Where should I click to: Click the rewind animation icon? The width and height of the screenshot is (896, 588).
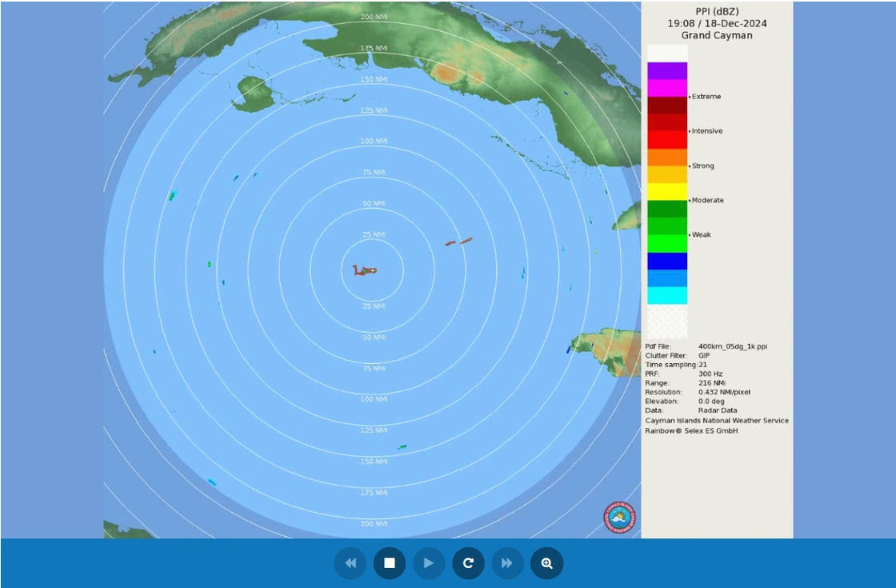350,563
